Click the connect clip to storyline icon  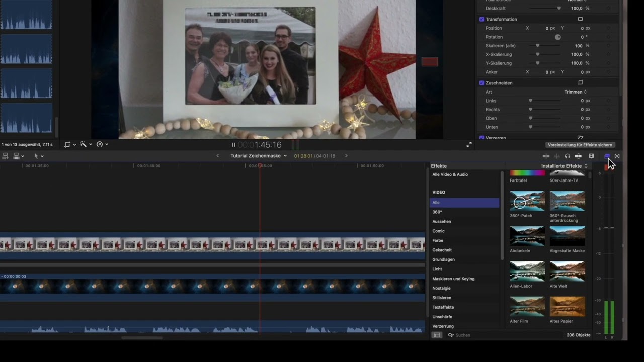coord(5,156)
